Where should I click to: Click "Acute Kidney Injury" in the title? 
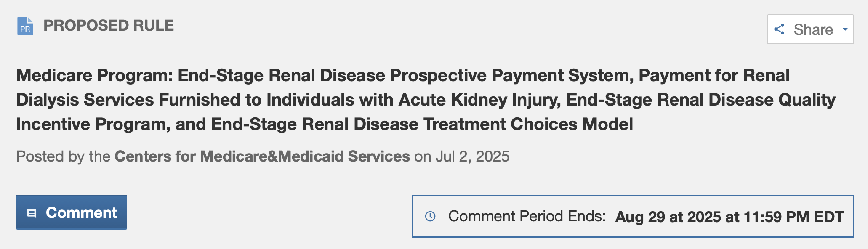point(479,100)
